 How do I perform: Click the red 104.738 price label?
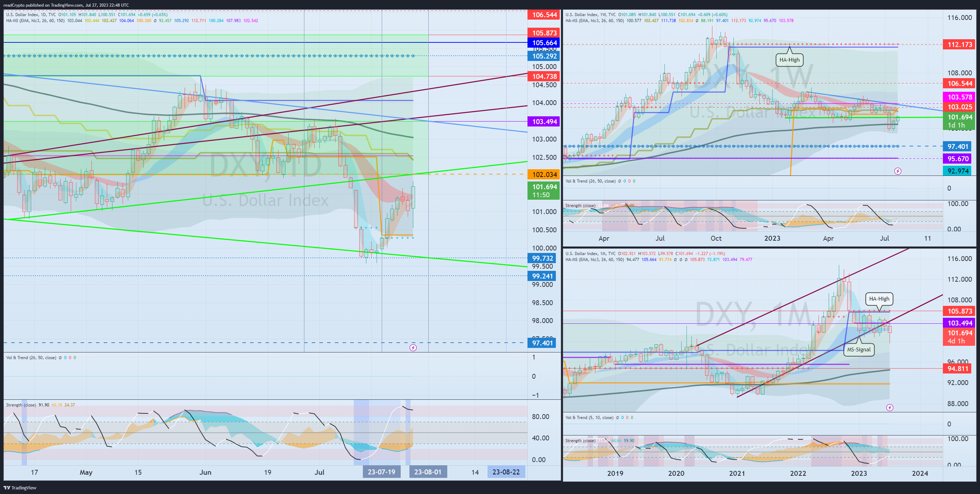pos(544,76)
